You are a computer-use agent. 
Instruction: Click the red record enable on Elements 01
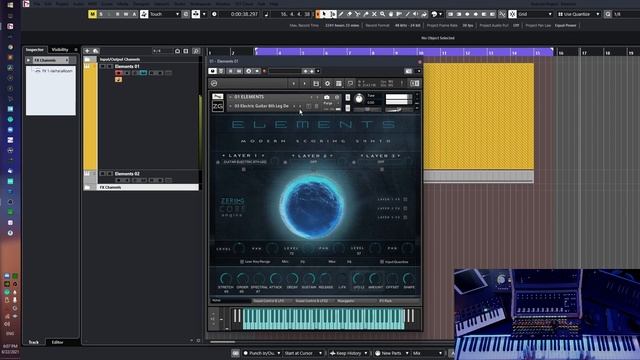[x=119, y=73]
